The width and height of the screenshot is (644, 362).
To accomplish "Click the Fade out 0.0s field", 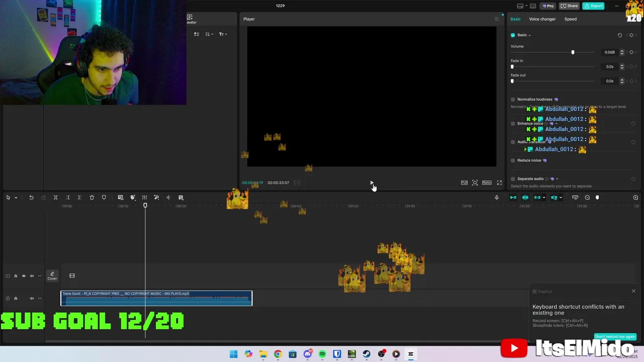I will pyautogui.click(x=610, y=81).
